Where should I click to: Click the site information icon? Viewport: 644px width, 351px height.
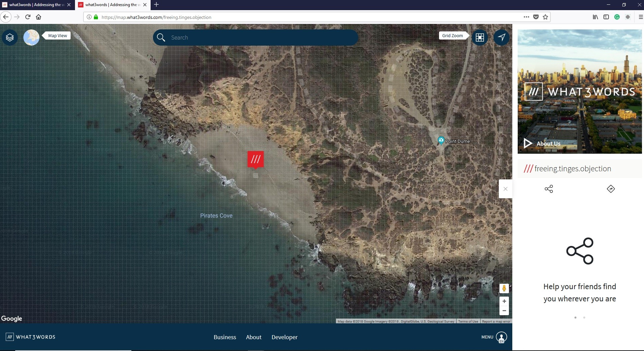[89, 17]
